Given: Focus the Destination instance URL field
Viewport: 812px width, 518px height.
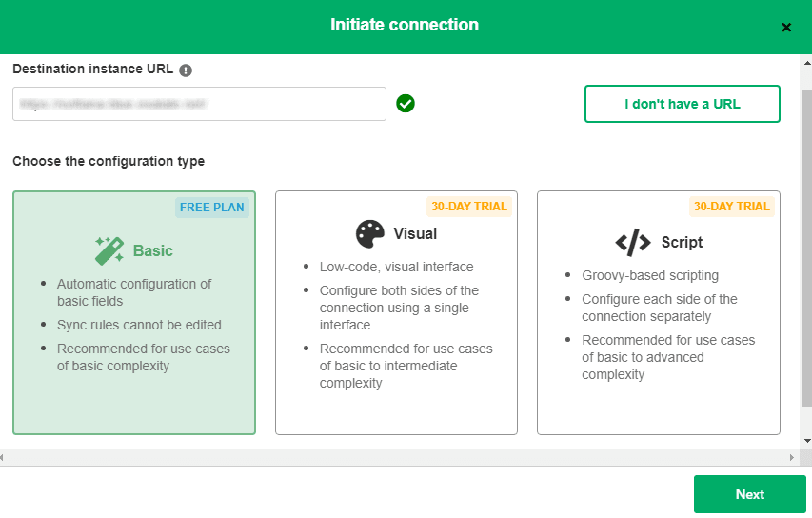Looking at the screenshot, I should coord(199,104).
